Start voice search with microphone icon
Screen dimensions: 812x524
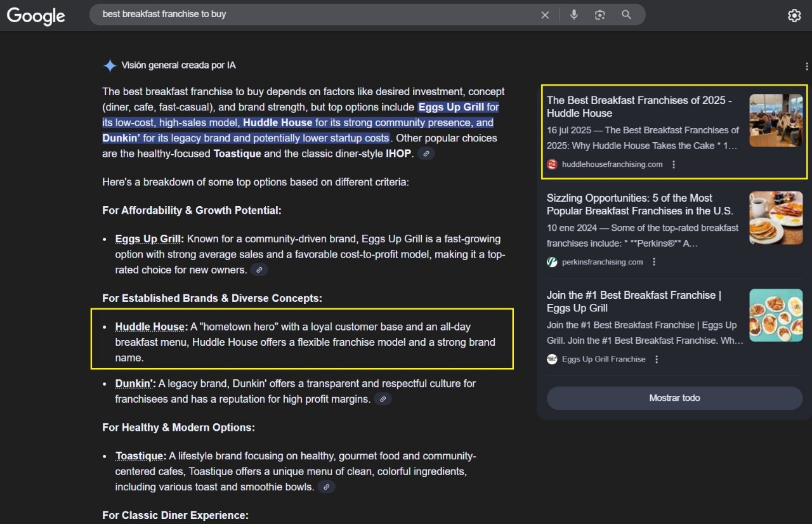click(x=574, y=15)
